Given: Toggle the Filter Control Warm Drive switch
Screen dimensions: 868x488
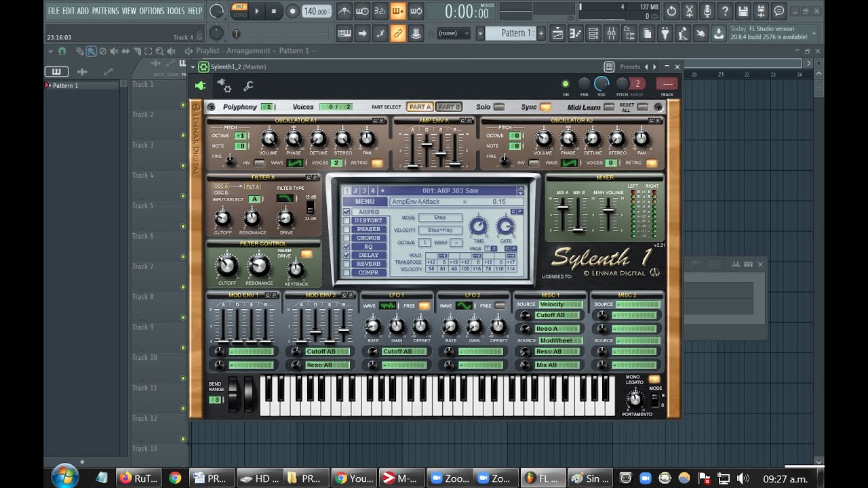Looking at the screenshot, I should 307,254.
